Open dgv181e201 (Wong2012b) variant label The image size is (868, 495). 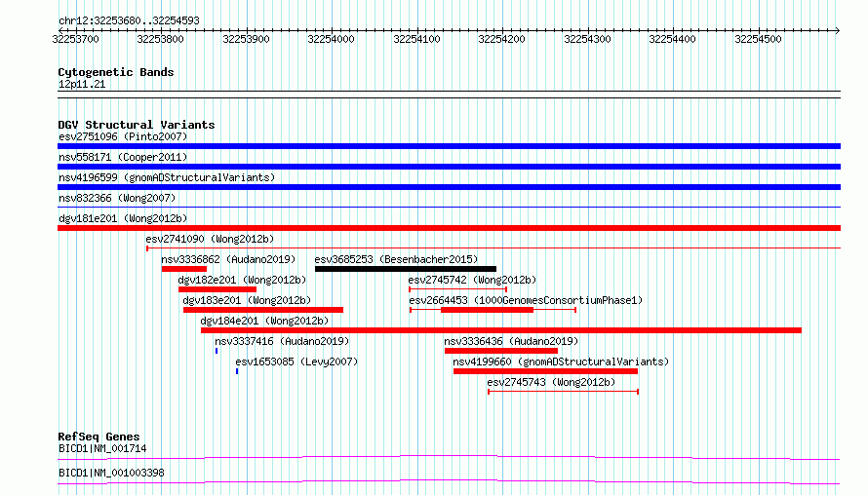coord(123,218)
